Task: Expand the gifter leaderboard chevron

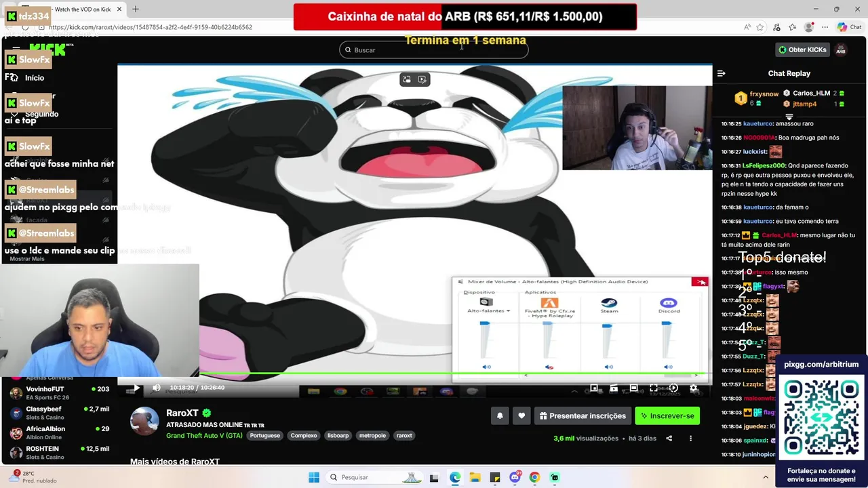Action: pos(789,117)
